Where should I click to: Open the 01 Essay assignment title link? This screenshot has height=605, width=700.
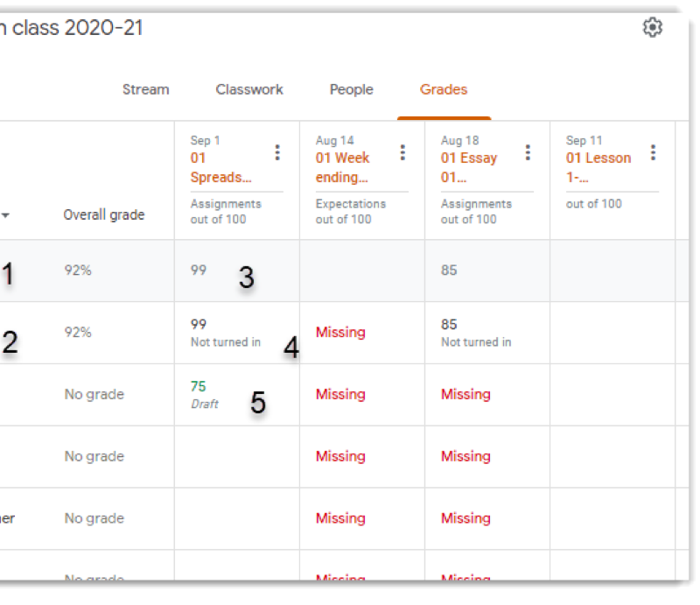(468, 167)
